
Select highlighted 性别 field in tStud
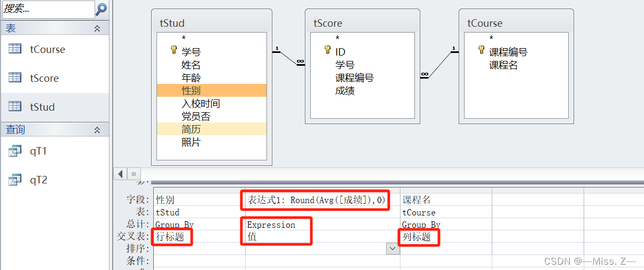(x=211, y=90)
